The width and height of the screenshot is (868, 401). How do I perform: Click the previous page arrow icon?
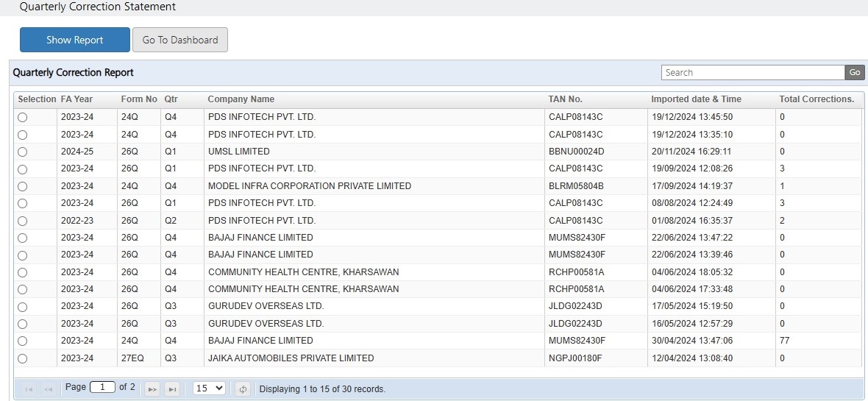tap(48, 389)
